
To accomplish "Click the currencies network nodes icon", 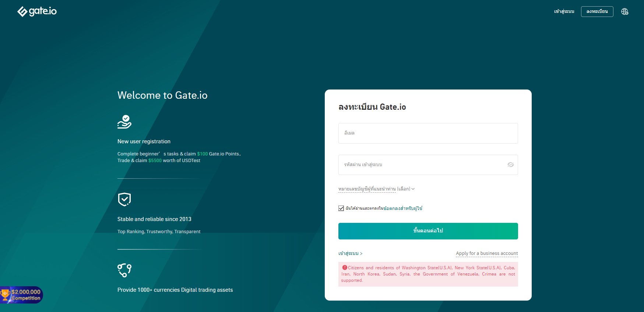I will coord(124,270).
